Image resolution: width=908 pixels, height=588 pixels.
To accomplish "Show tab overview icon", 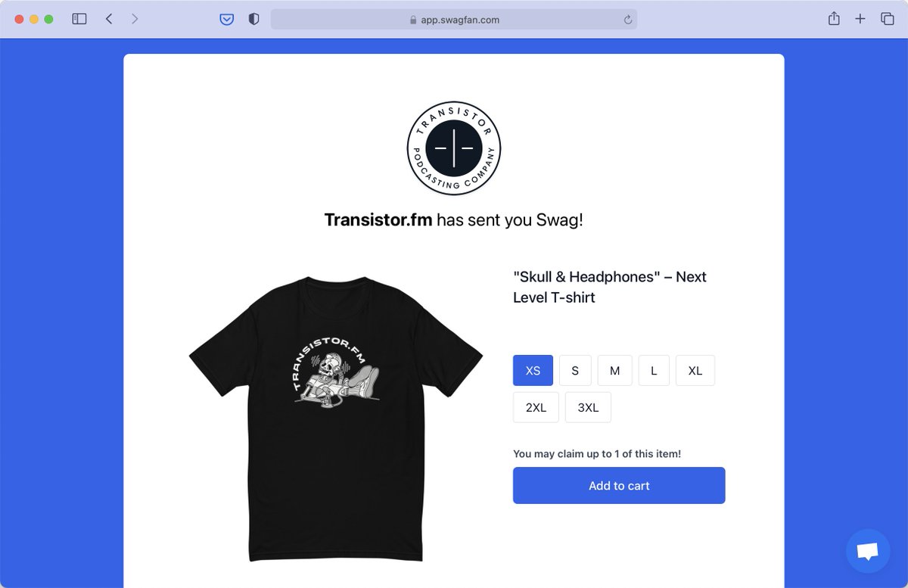I will [888, 19].
